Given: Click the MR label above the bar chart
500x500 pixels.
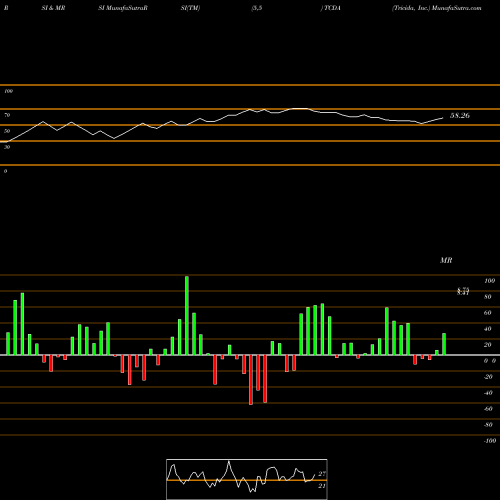Looking at the screenshot, I should click(x=446, y=260).
